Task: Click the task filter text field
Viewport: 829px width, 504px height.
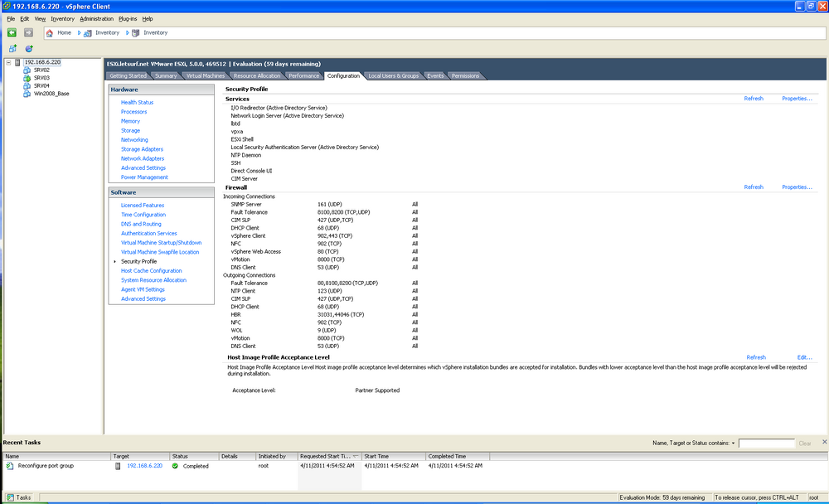Action: 767,443
